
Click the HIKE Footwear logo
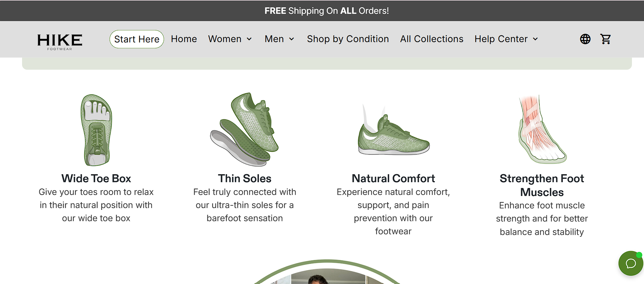60,42
